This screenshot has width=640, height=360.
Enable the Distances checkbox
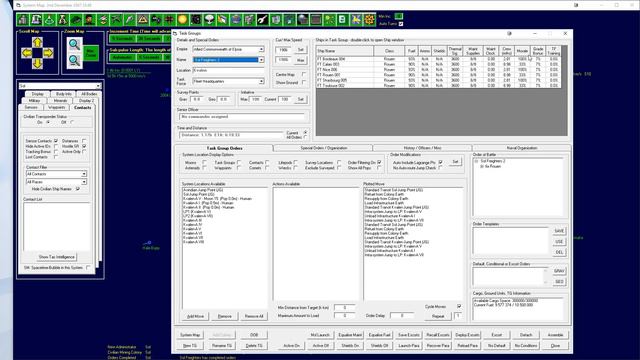[x=84, y=141]
